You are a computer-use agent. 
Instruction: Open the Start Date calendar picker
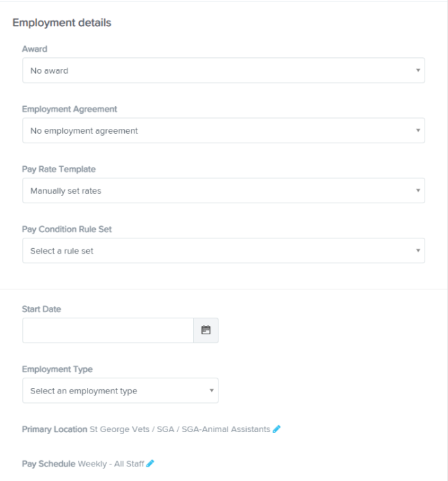tap(205, 330)
